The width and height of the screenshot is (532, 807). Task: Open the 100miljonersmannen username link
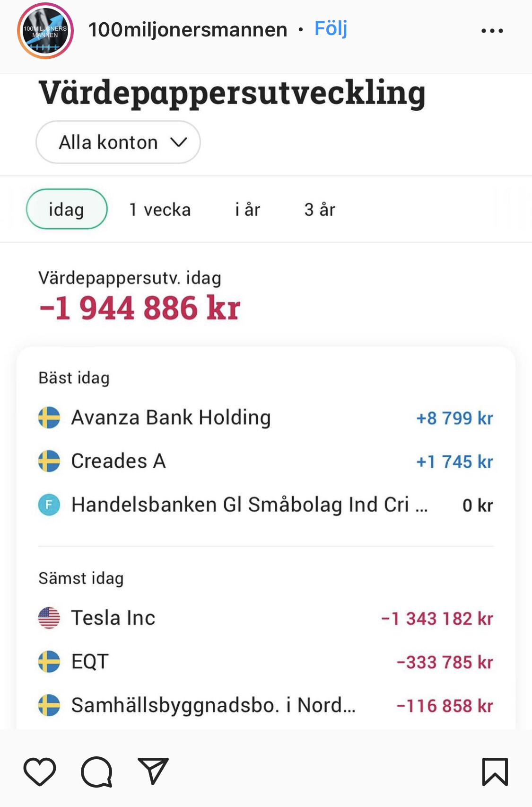[x=188, y=30]
